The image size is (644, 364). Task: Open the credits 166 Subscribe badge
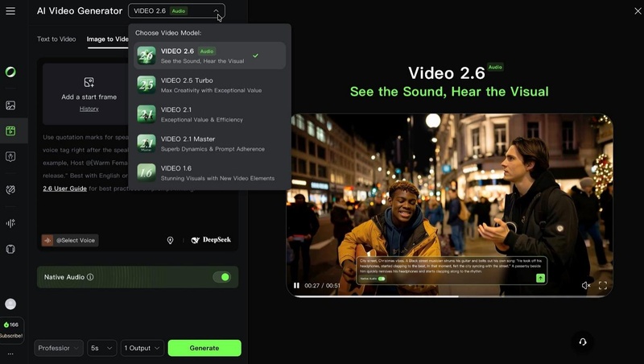(x=11, y=330)
